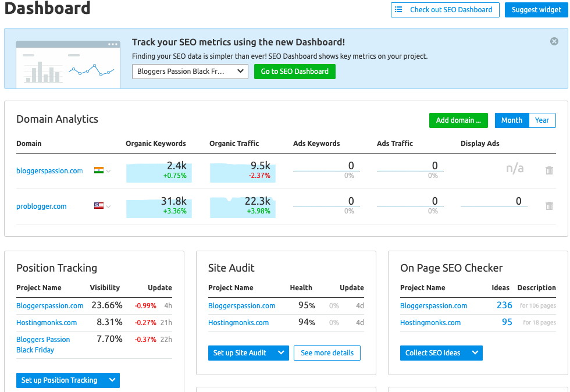Image resolution: width=570 pixels, height=392 pixels.
Task: Switch Domain Analytics to Month view
Action: (511, 120)
